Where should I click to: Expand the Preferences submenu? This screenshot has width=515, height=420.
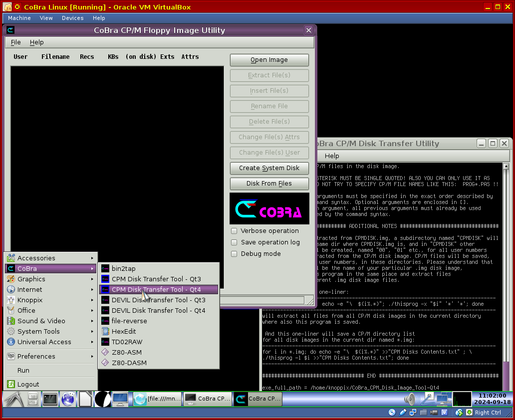36,356
